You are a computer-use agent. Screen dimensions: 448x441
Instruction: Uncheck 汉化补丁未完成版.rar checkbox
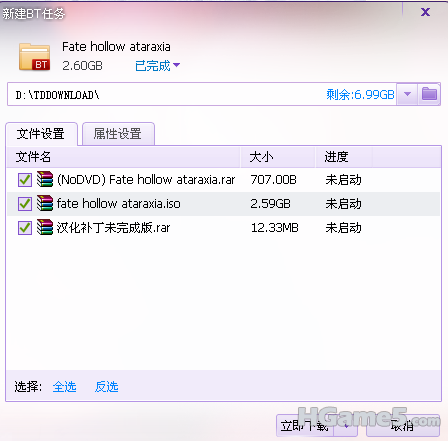point(25,228)
